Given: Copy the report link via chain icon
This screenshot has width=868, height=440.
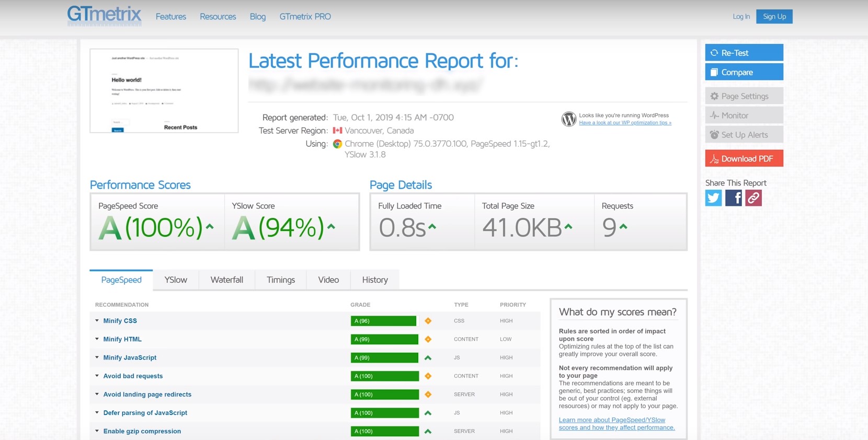Looking at the screenshot, I should pyautogui.click(x=753, y=198).
